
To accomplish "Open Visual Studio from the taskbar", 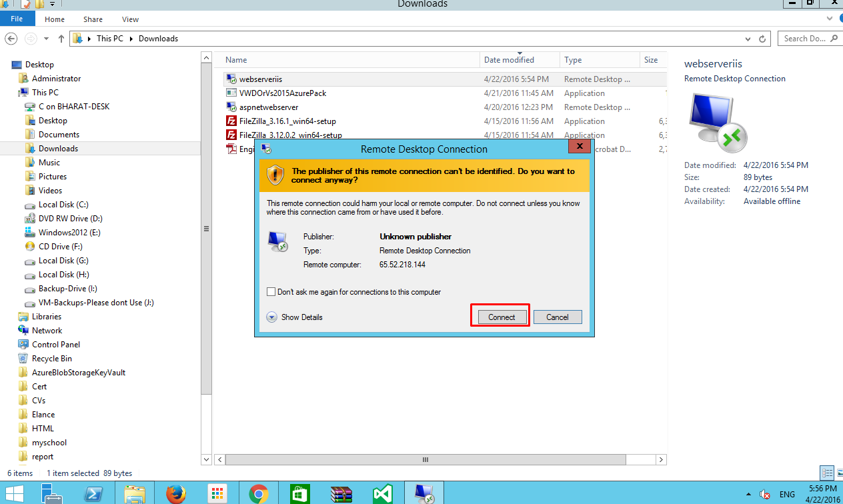I will click(382, 494).
